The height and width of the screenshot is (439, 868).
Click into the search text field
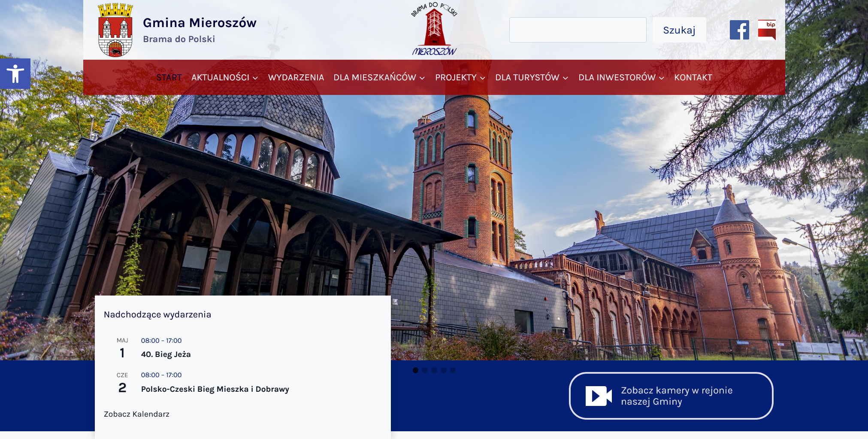click(578, 30)
